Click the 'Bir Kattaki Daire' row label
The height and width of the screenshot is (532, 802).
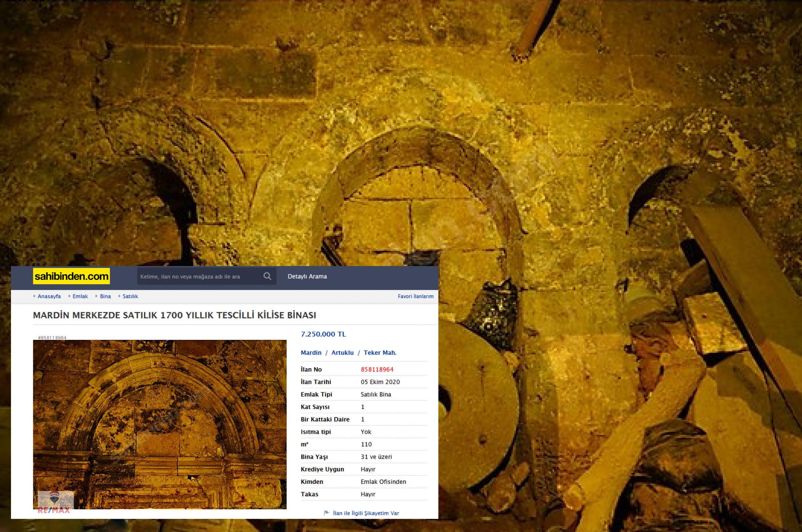pos(325,419)
